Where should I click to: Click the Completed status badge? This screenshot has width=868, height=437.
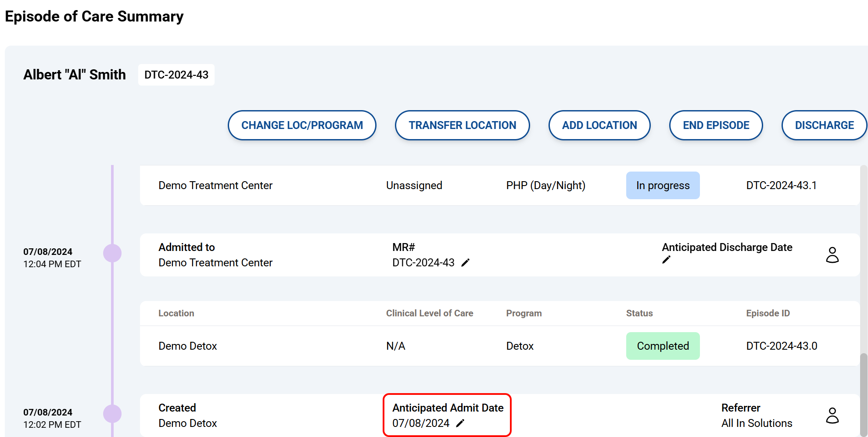click(x=663, y=346)
